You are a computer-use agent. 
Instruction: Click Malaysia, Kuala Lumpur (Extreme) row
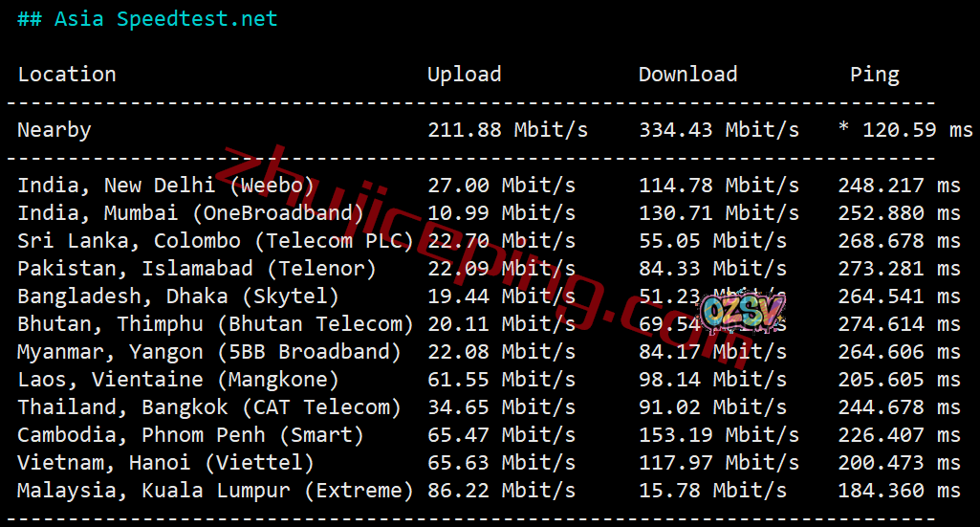point(215,491)
